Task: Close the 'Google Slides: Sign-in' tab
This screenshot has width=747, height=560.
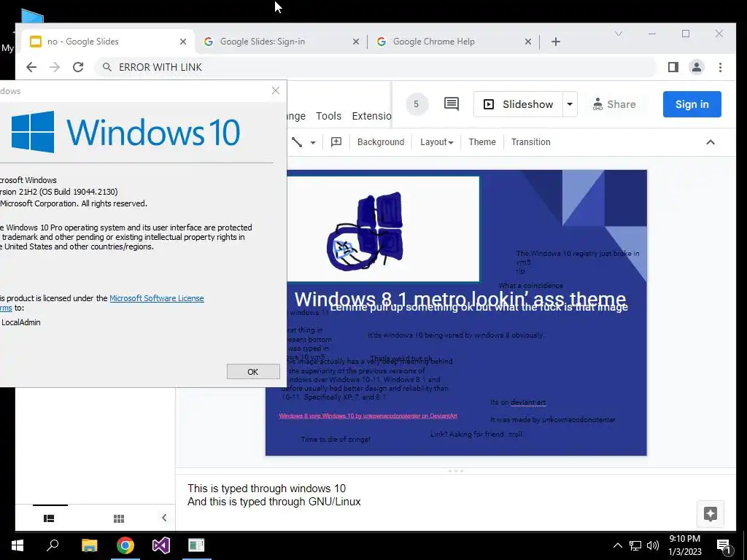Action: (356, 42)
